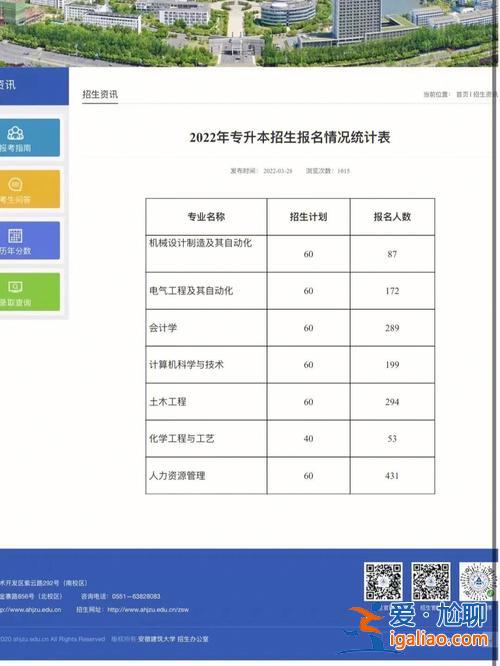Click applicant count 87 for 机械设计制造及其自动化
This screenshot has height=666, width=500.
coord(392,254)
